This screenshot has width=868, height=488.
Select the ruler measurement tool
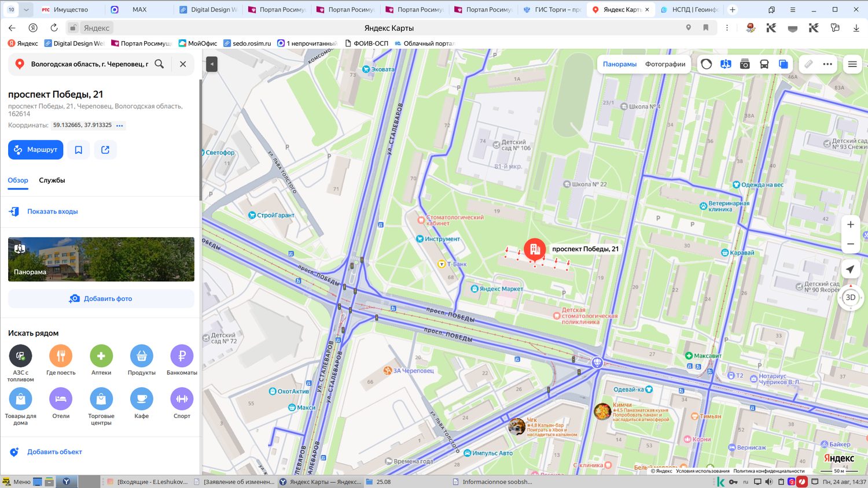[808, 64]
